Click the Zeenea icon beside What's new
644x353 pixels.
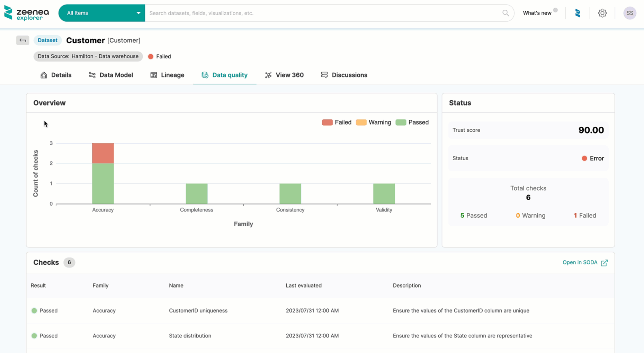click(x=578, y=13)
